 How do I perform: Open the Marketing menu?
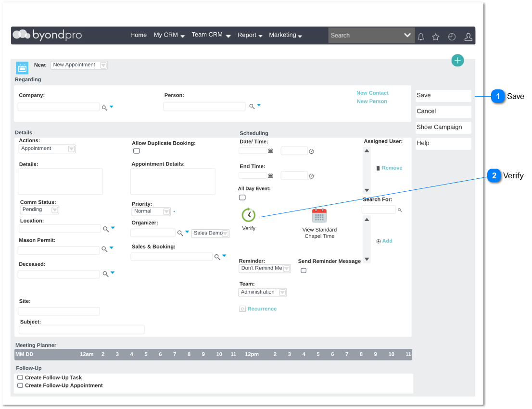coord(285,35)
